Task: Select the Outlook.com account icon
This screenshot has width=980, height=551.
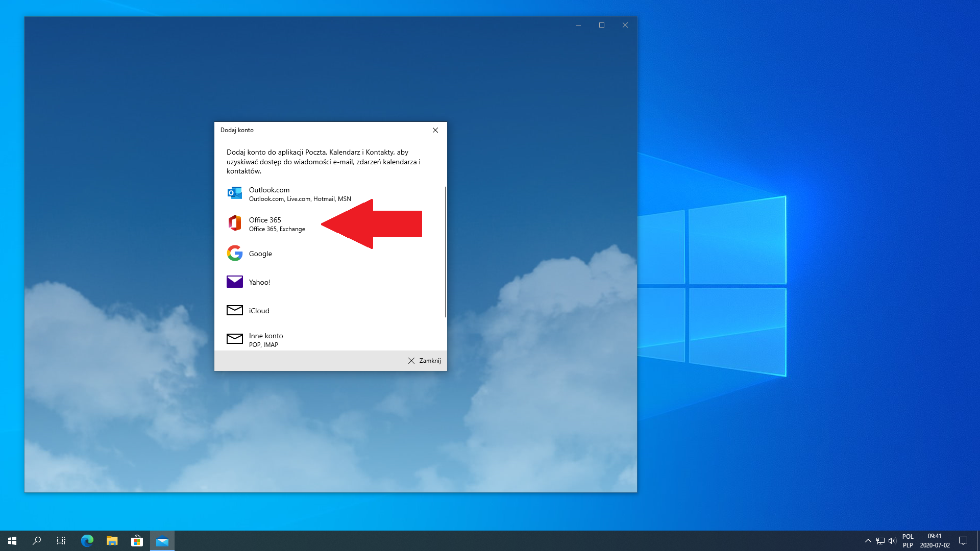Action: pos(235,193)
